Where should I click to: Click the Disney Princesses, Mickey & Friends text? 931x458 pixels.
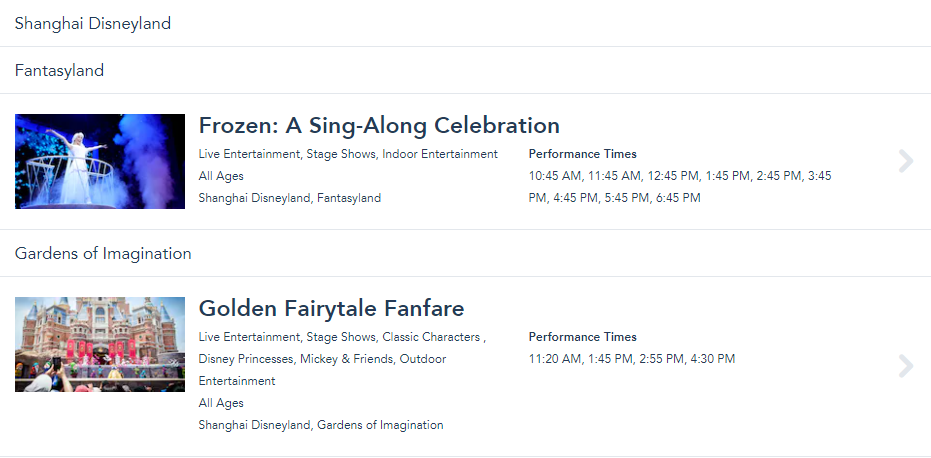[x=322, y=359]
